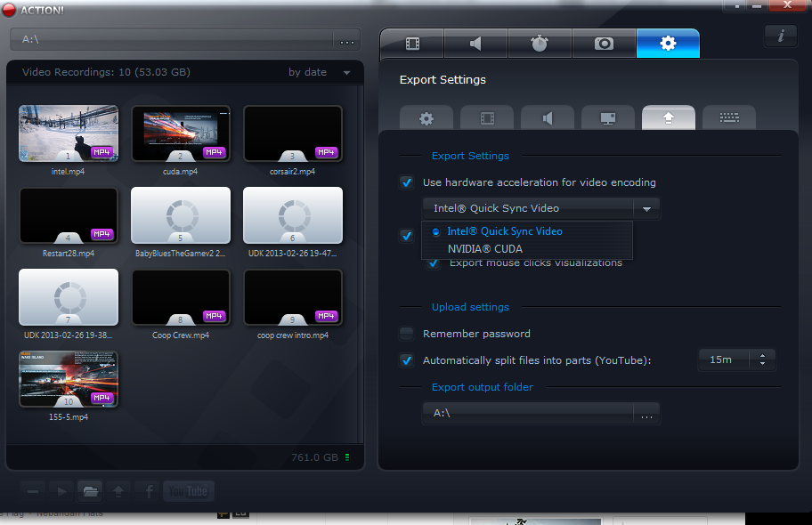
Task: Minimize the Action! window
Action: pyautogui.click(x=757, y=5)
